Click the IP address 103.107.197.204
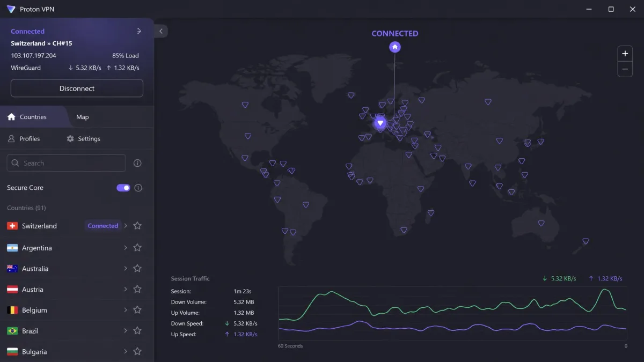Screen dimensions: 644x362 click(x=33, y=56)
